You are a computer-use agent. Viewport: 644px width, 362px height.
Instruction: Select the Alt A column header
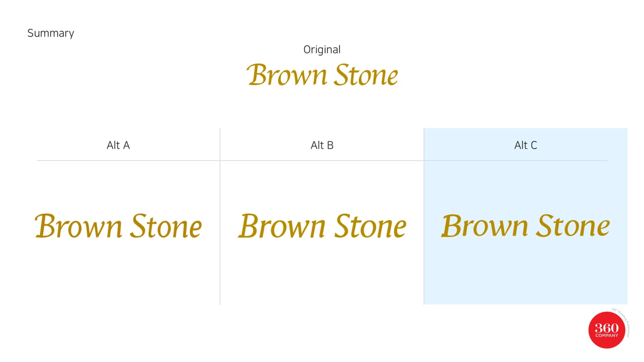(118, 145)
